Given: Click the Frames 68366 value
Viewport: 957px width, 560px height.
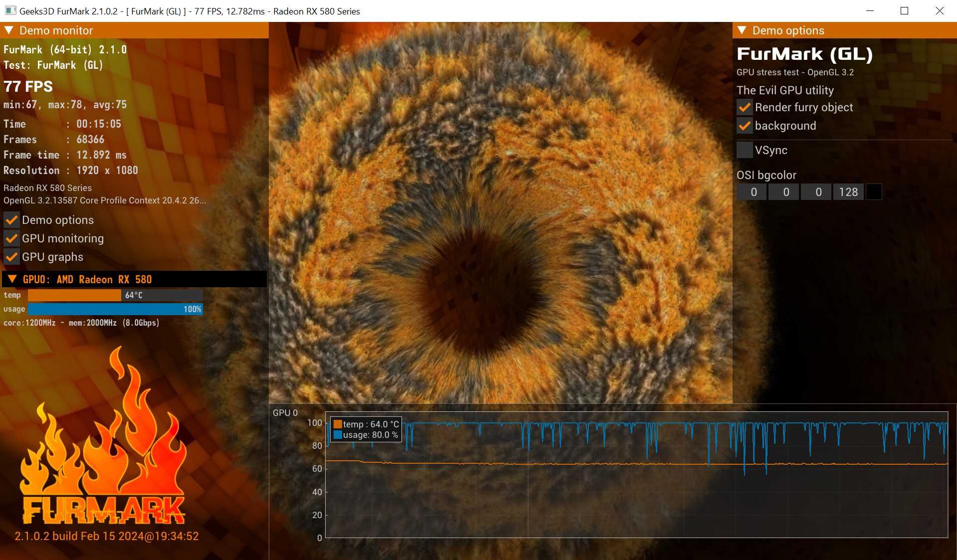Looking at the screenshot, I should point(90,140).
